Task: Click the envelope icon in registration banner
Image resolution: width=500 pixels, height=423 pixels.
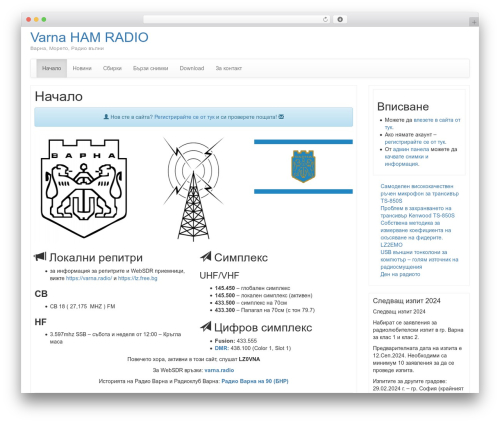Action: coord(281,117)
